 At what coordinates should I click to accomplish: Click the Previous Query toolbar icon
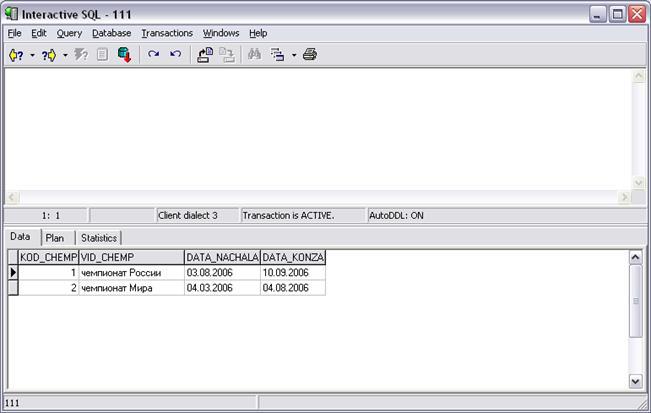click(x=15, y=55)
